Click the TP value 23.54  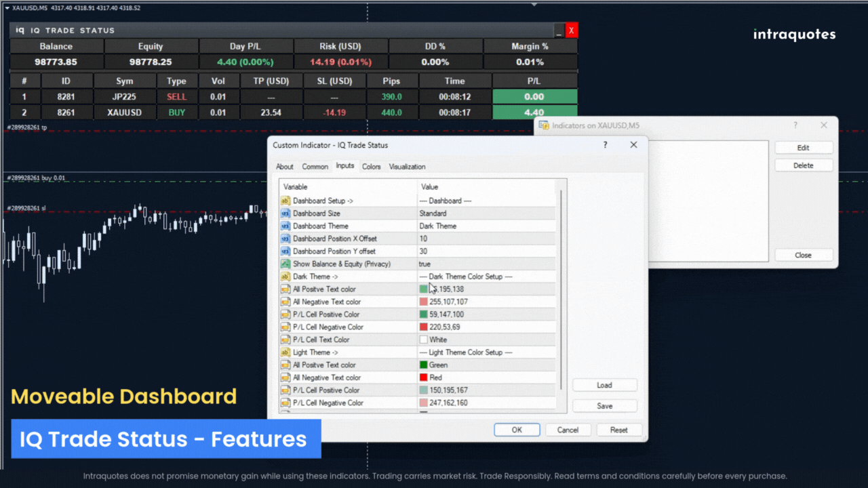tap(271, 113)
